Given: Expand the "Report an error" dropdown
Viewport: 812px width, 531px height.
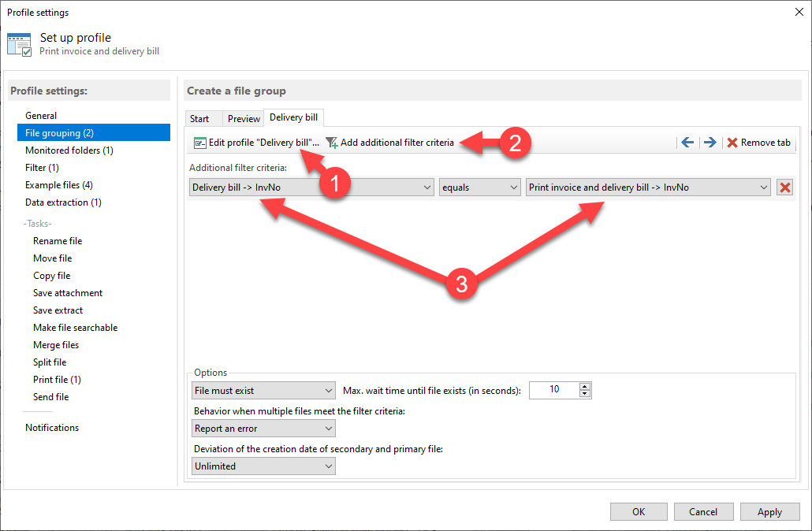Looking at the screenshot, I should click(x=263, y=429).
